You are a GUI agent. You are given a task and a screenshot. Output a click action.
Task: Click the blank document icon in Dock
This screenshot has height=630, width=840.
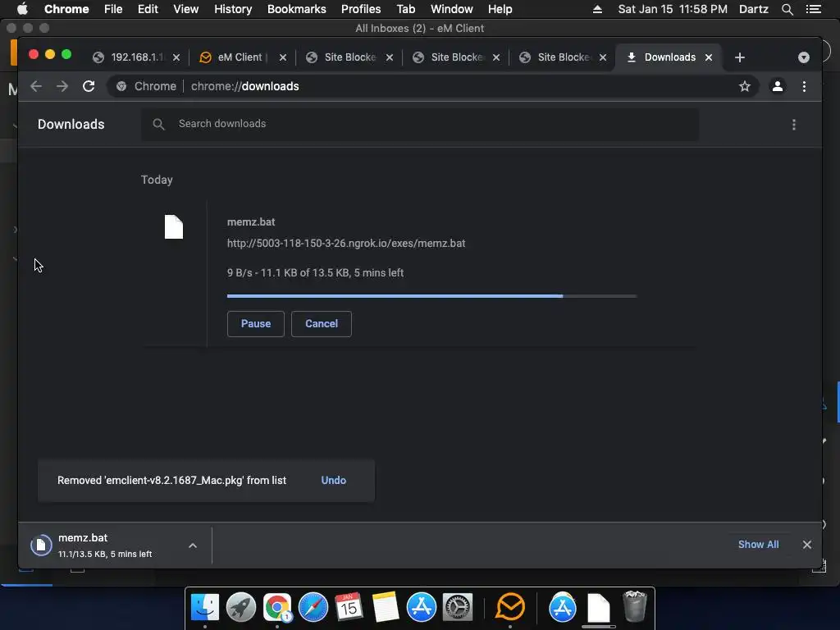coord(598,607)
